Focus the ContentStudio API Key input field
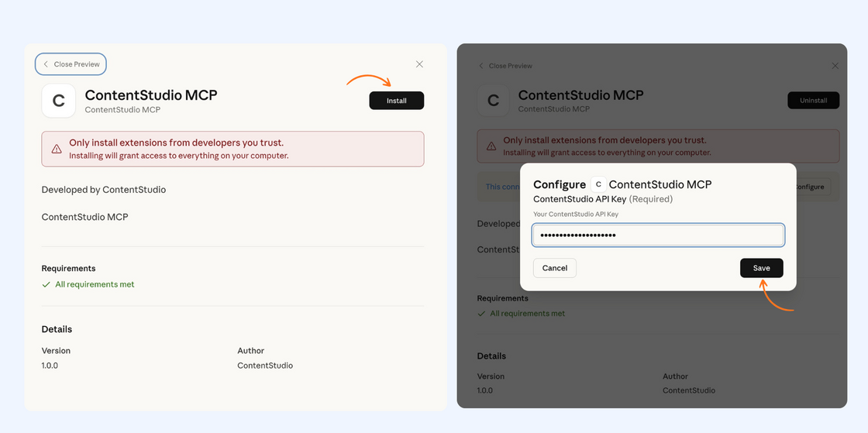The height and width of the screenshot is (433, 868). coord(658,235)
